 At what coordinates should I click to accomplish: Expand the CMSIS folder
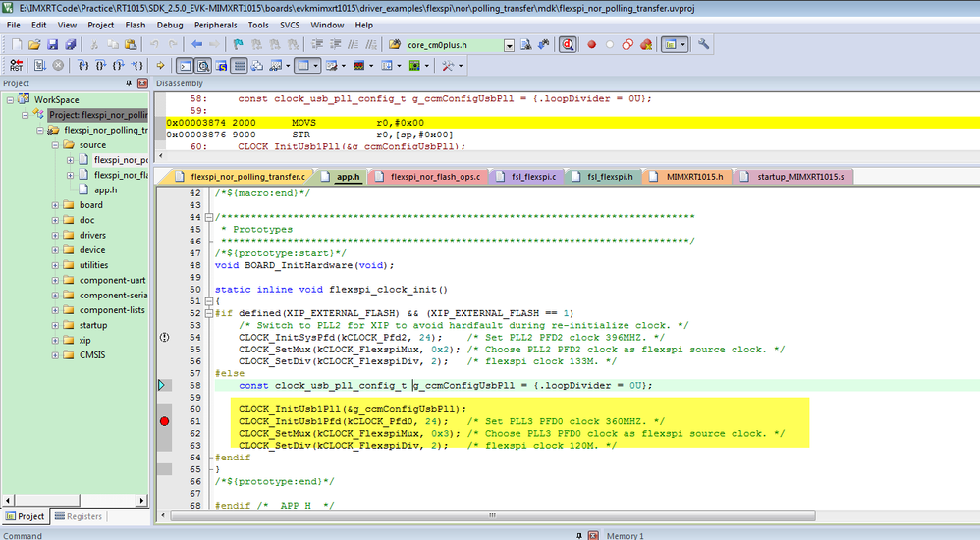click(x=55, y=355)
